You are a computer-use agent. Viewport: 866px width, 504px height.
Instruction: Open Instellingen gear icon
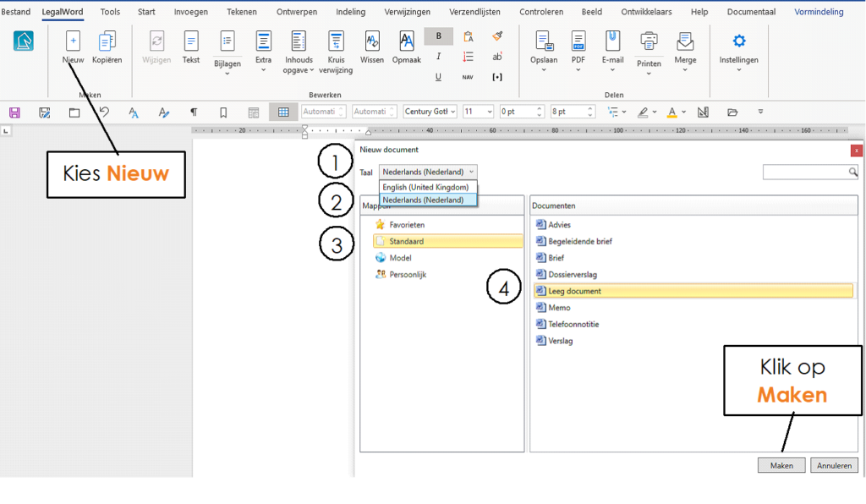pyautogui.click(x=739, y=41)
